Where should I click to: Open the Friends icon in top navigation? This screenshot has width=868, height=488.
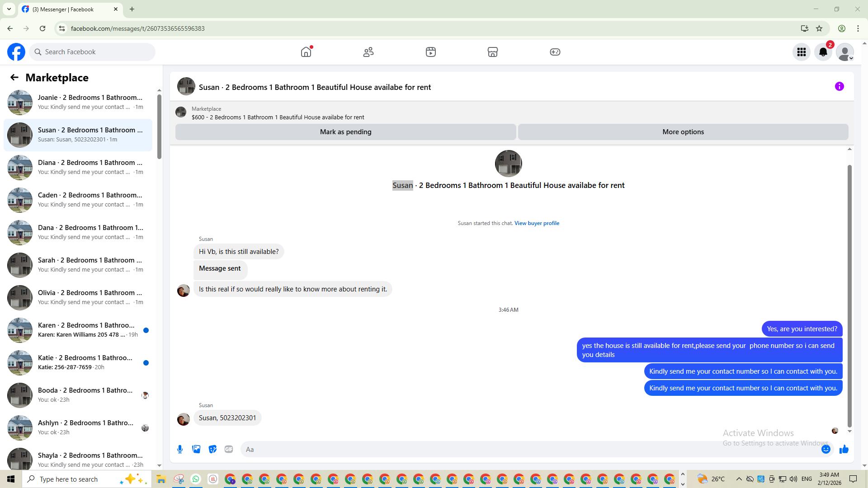point(368,52)
